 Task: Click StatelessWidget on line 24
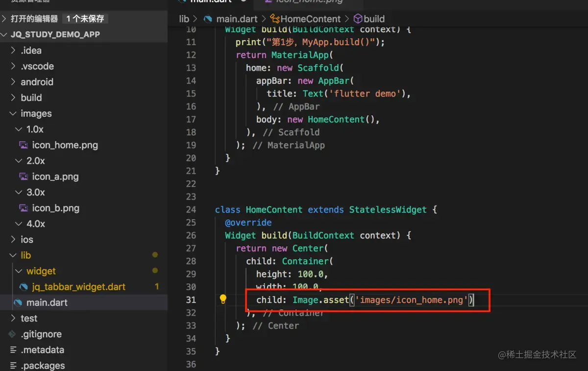click(388, 209)
